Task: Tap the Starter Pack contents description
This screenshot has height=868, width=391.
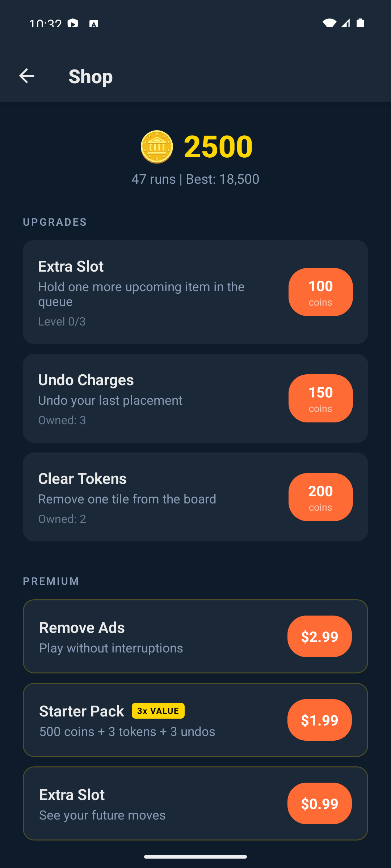Action: 127,732
